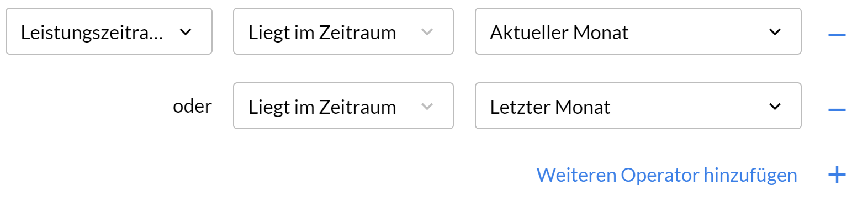This screenshot has width=868, height=206.
Task: Click 'Liegt im Zeitraum' text in the top row
Action: tap(322, 33)
